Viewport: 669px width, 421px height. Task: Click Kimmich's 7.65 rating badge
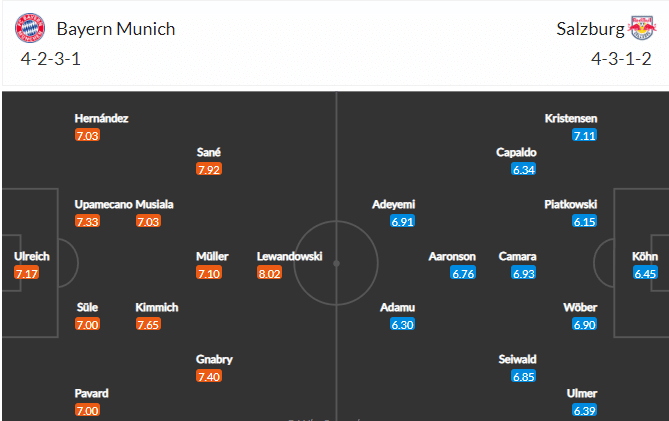tap(148, 325)
